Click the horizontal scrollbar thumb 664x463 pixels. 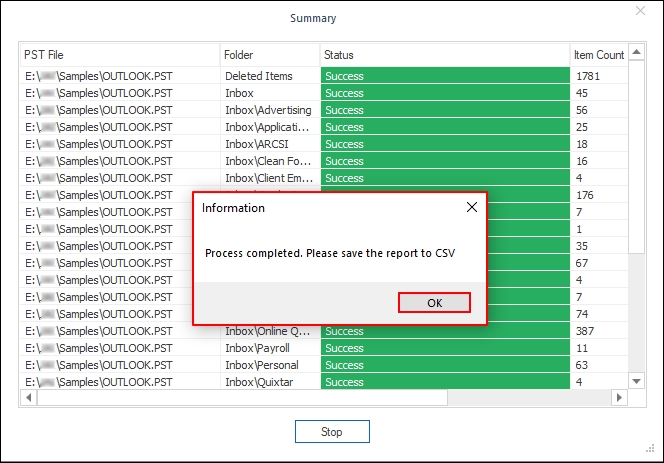tap(242, 398)
